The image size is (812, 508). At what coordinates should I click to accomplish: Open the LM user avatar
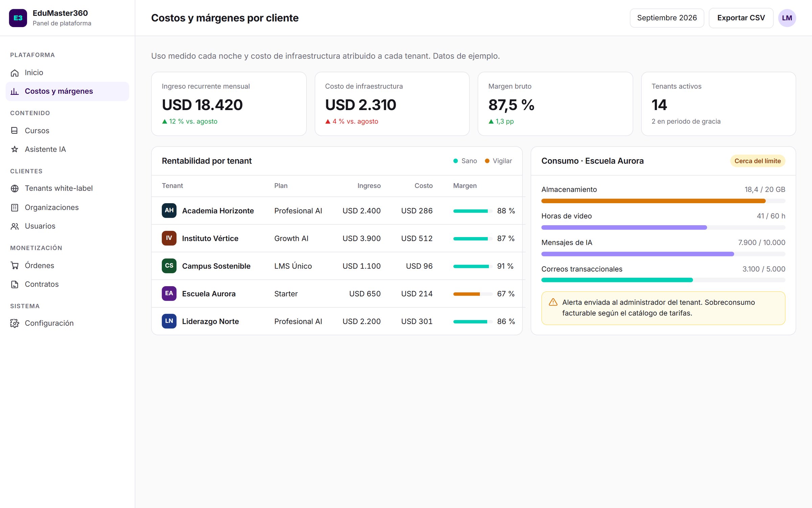787,18
